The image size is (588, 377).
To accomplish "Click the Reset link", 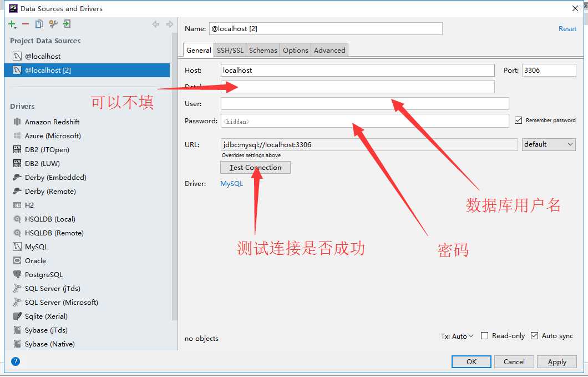I will pos(567,29).
